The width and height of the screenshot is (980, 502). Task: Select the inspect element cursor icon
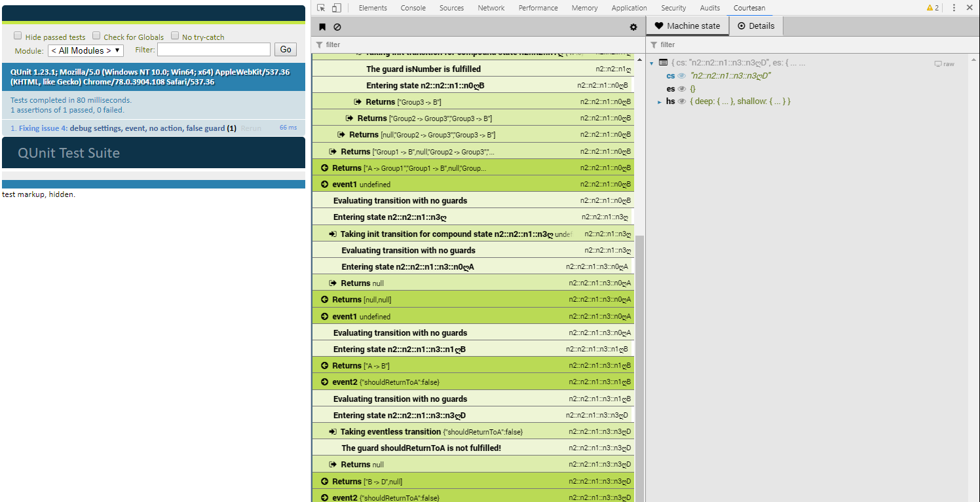coord(321,7)
